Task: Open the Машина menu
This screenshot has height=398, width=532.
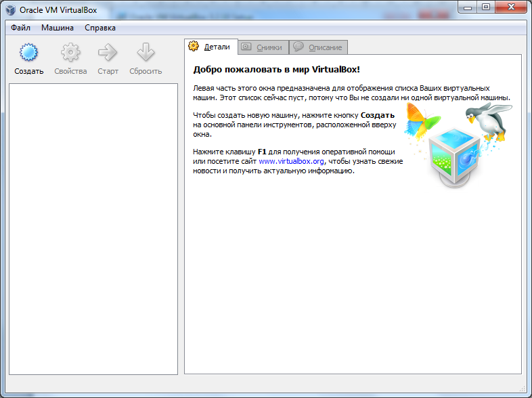Action: (58, 28)
